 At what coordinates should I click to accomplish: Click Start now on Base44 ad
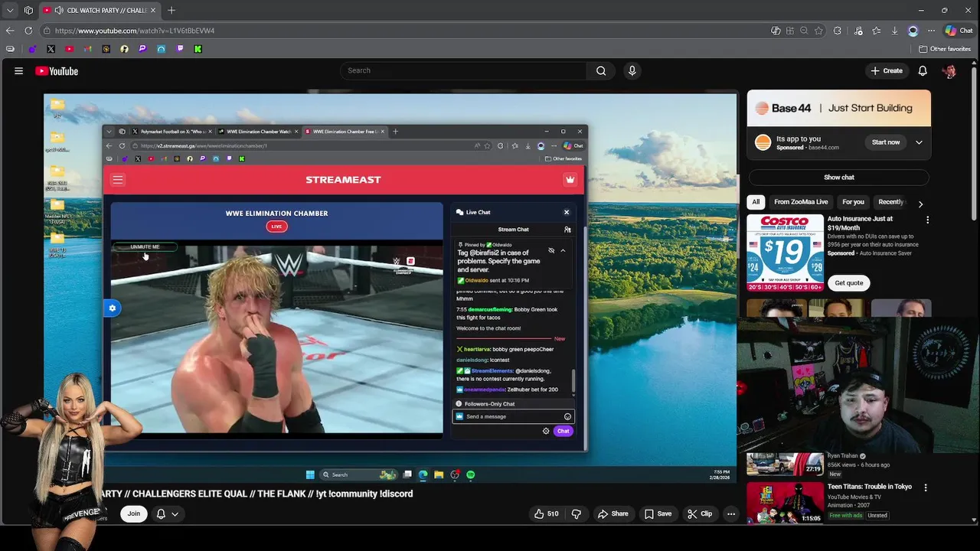(x=886, y=142)
